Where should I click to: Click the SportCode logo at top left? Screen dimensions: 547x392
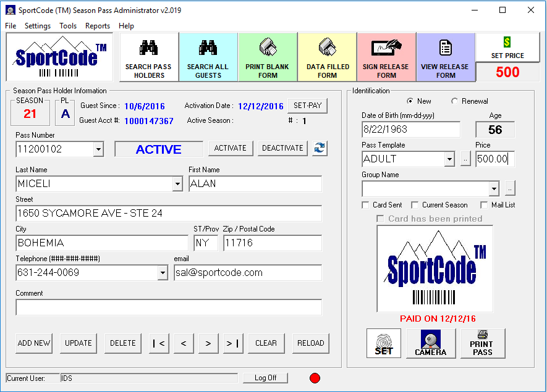60,57
